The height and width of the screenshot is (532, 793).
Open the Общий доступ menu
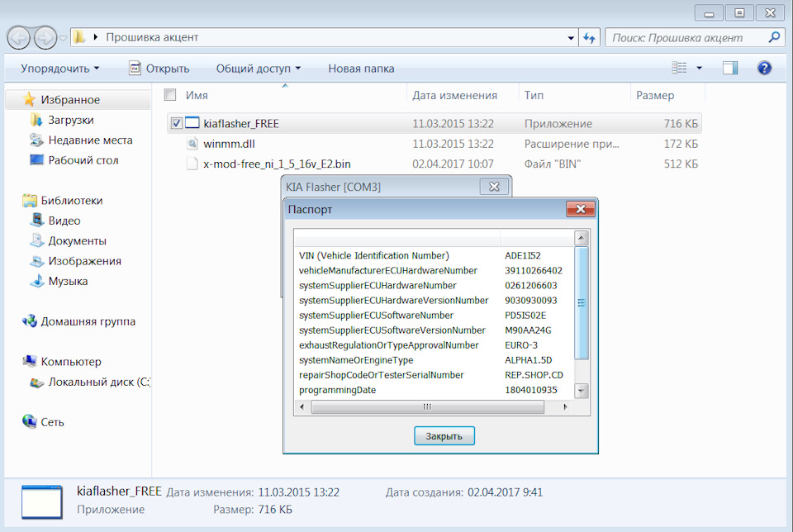coord(258,69)
